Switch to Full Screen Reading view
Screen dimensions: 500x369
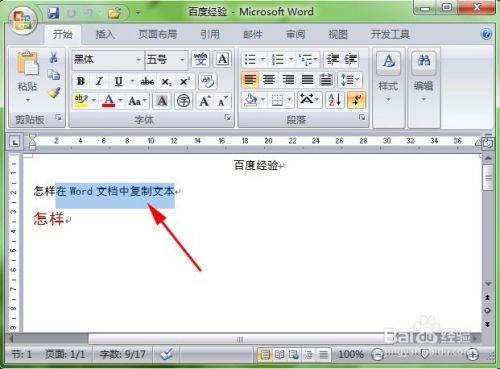(x=279, y=354)
